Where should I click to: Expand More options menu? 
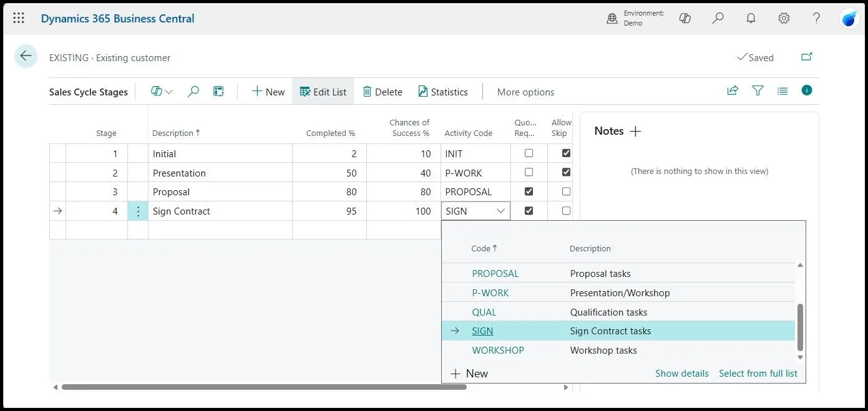(525, 92)
